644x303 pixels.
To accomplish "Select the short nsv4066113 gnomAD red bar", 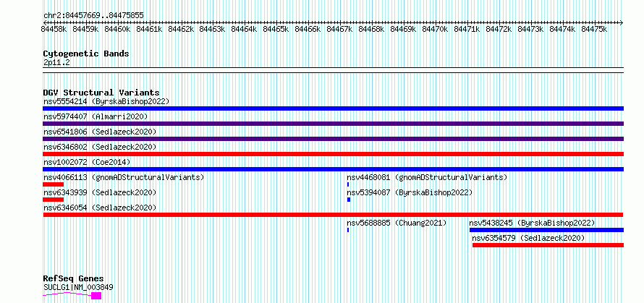I will (53, 184).
